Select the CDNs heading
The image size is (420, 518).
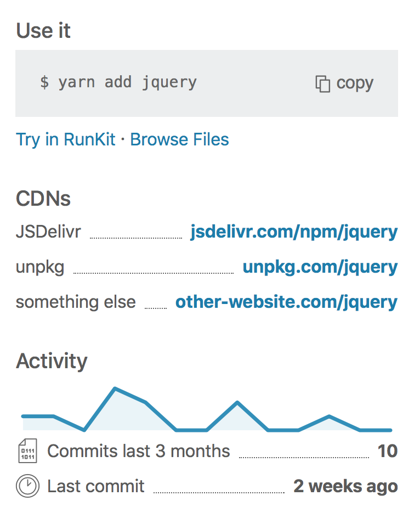tap(43, 199)
